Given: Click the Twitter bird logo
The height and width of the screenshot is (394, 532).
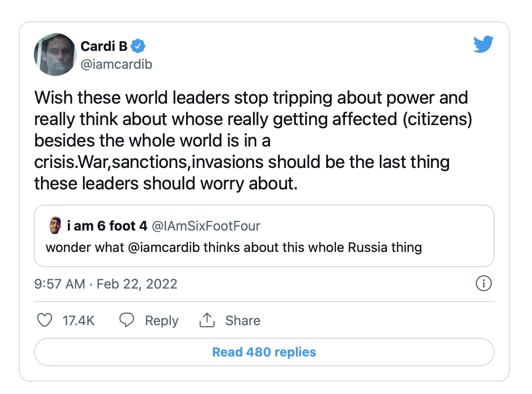Looking at the screenshot, I should click(483, 44).
